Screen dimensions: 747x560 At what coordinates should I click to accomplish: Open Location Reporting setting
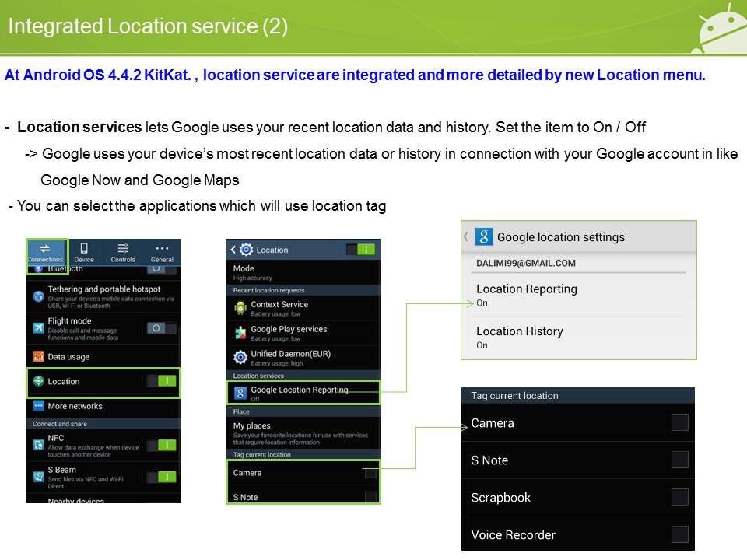(579, 296)
